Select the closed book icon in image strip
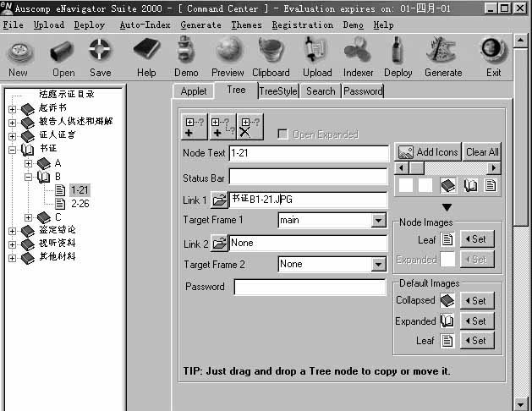Image resolution: width=532 pixels, height=411 pixels. coord(448,185)
